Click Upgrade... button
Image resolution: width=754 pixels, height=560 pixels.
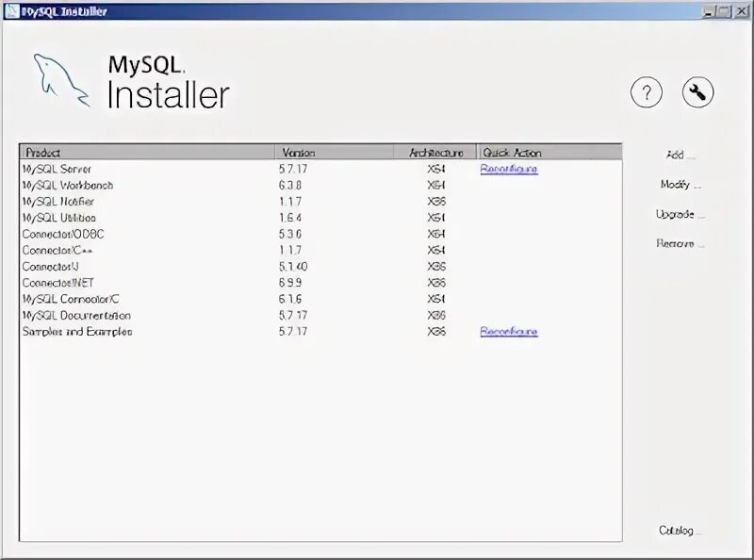coord(680,214)
